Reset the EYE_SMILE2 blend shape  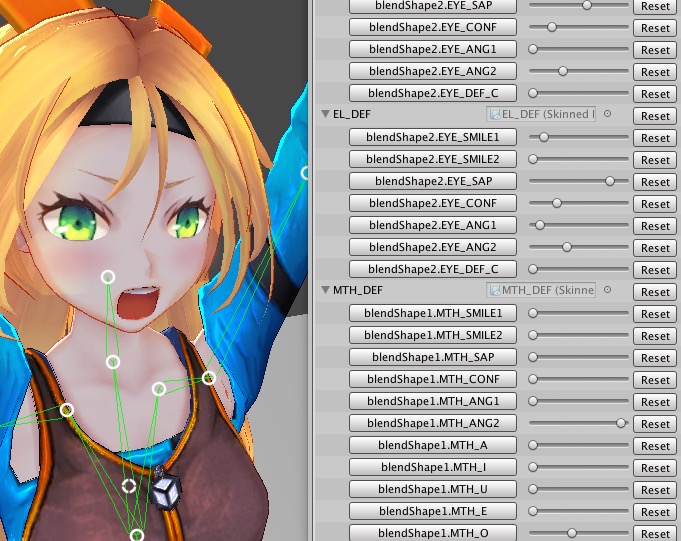pyautogui.click(x=655, y=160)
